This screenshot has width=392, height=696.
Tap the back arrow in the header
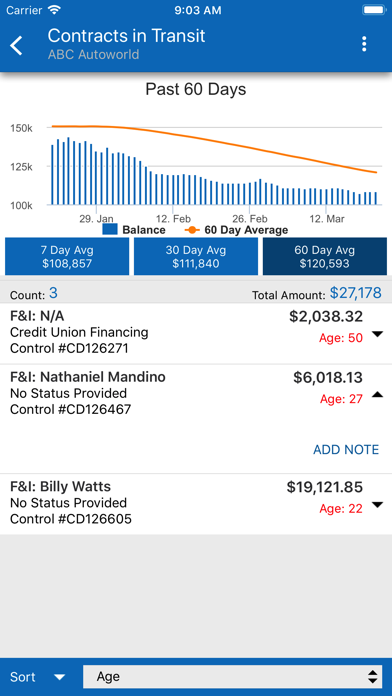[16, 45]
